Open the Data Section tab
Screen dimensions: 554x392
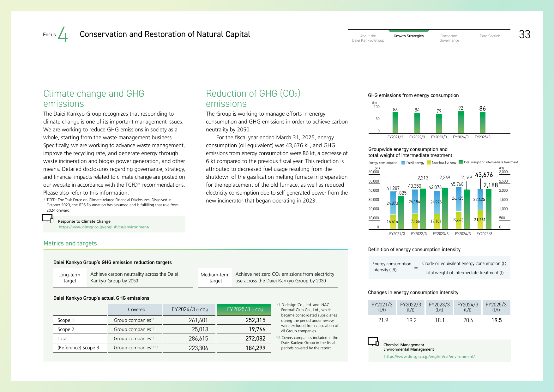(x=490, y=36)
